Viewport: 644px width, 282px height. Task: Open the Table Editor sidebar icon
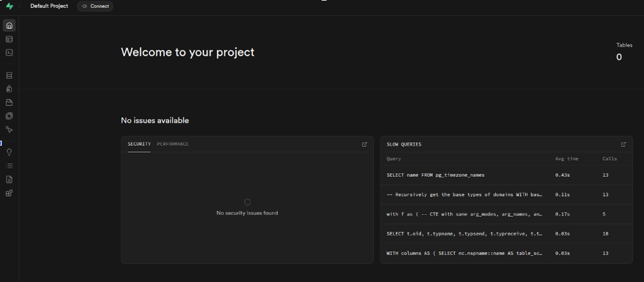coord(9,39)
